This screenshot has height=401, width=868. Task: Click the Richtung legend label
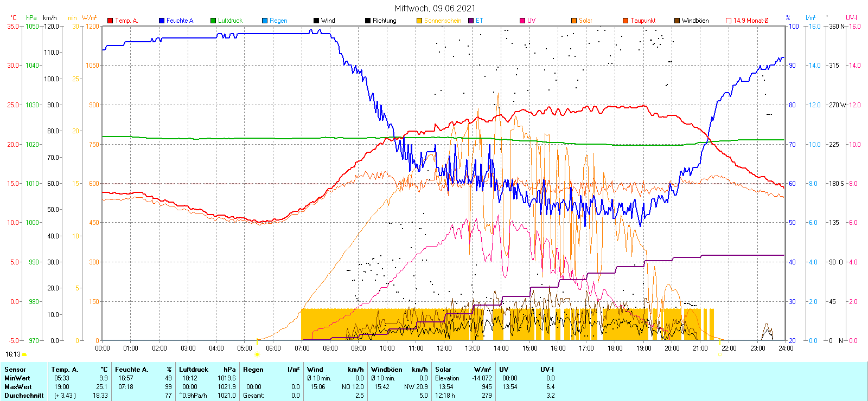[384, 21]
